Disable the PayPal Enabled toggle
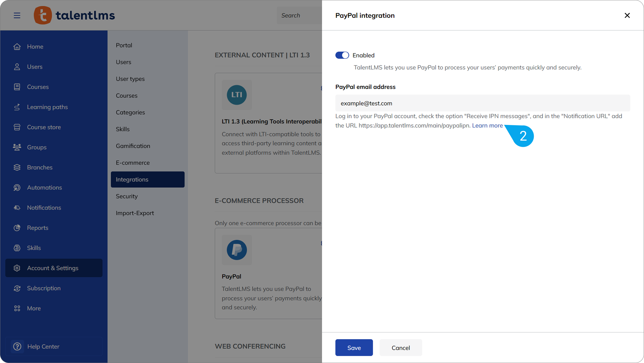This screenshot has width=644, height=363. (x=342, y=55)
